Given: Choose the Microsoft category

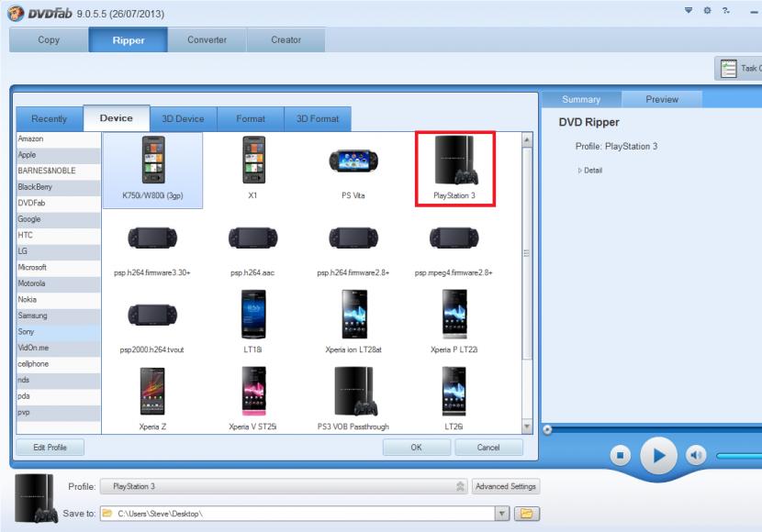Looking at the screenshot, I should click(x=59, y=268).
